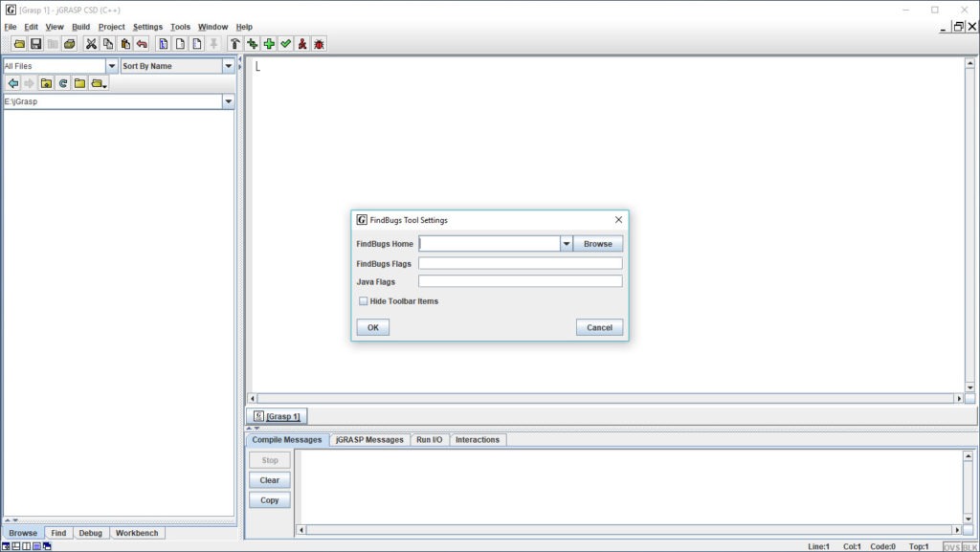Click the refresh icon in the file browser
This screenshot has height=552, width=980.
click(x=63, y=83)
